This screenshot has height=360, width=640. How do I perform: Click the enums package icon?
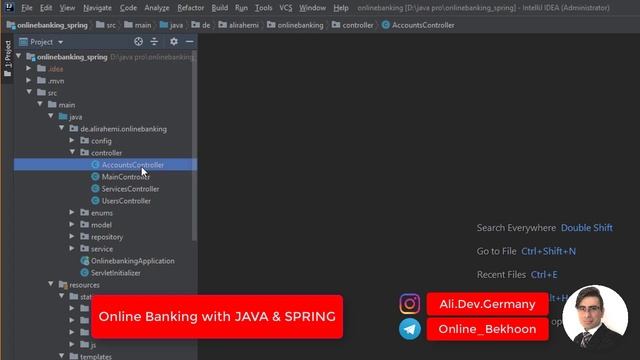(x=84, y=213)
